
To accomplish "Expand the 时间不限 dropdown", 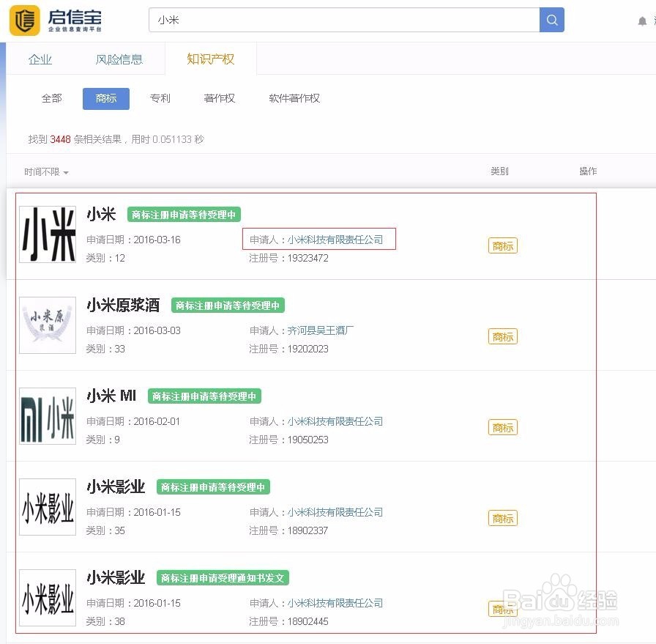I will [x=46, y=171].
